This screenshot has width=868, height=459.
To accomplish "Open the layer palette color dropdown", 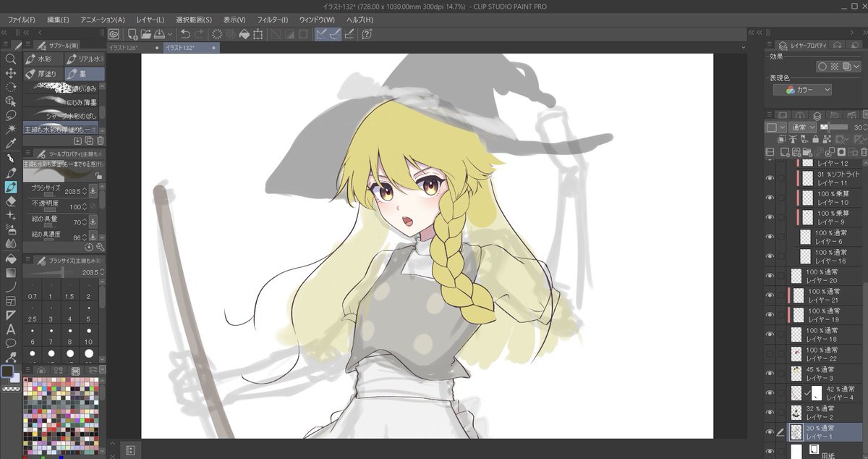I will pyautogui.click(x=776, y=127).
